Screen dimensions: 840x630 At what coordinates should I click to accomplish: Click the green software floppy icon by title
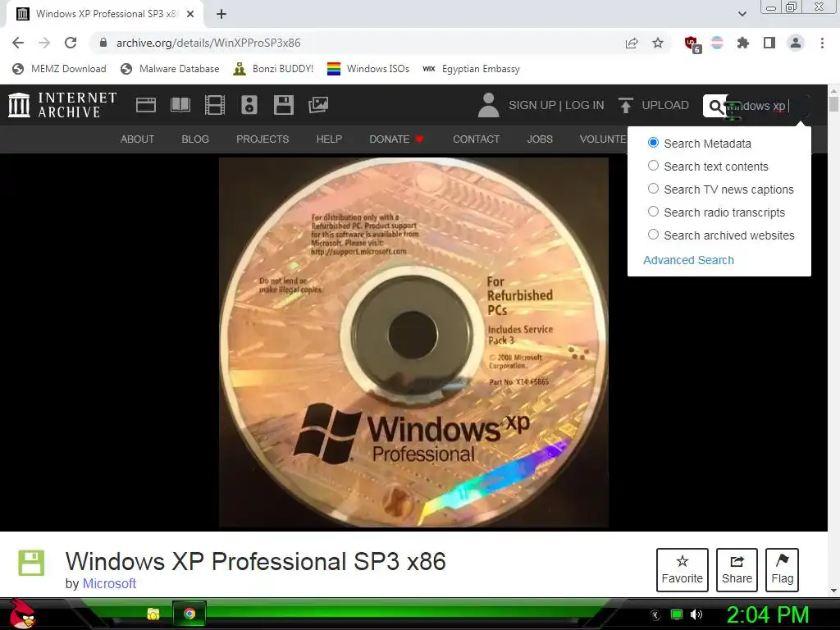(x=31, y=563)
